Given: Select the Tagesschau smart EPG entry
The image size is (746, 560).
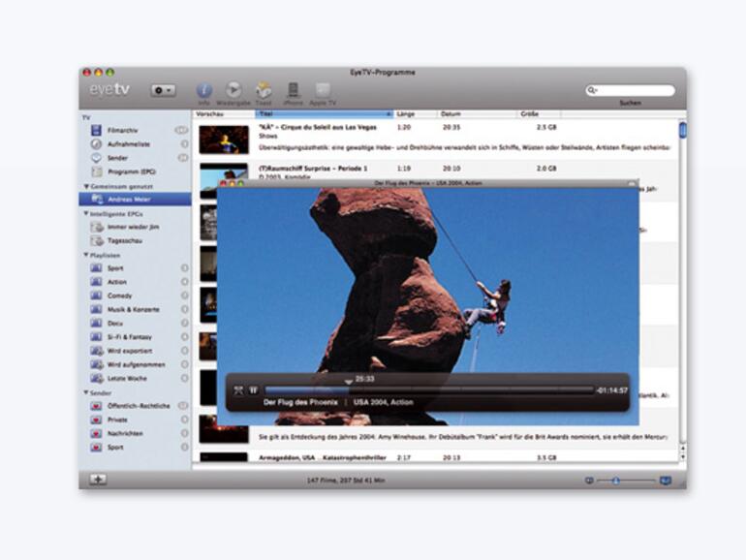Looking at the screenshot, I should [x=126, y=240].
